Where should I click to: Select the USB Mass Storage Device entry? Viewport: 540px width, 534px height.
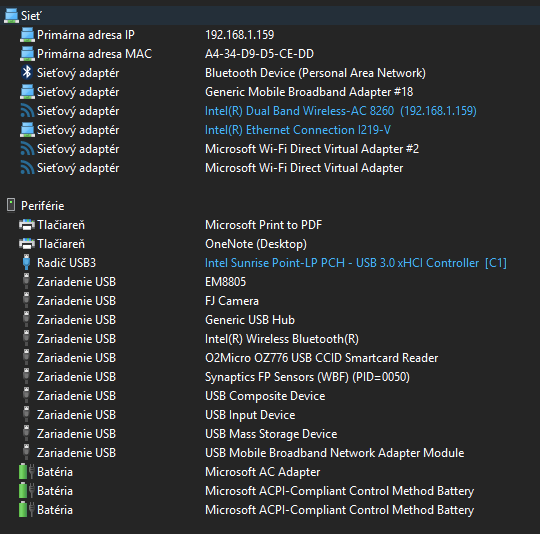tap(270, 434)
